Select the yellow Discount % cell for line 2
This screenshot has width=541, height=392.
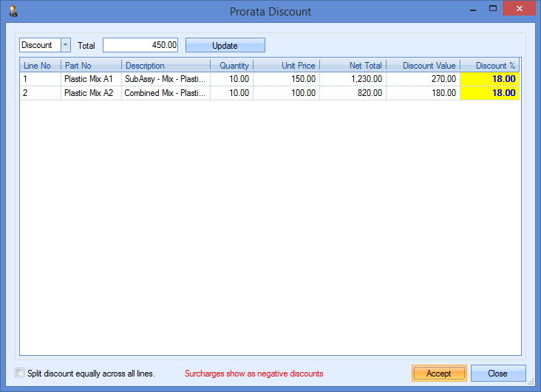[x=489, y=93]
